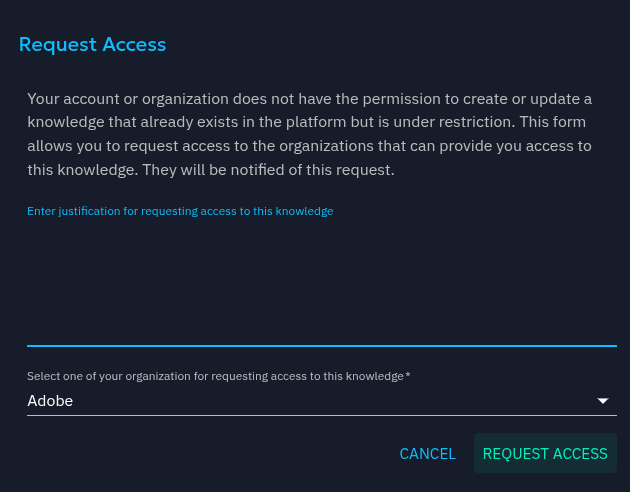Viewport: 630px width, 492px height.
Task: Click the asterisk on the organization label
Action: pyautogui.click(x=408, y=375)
